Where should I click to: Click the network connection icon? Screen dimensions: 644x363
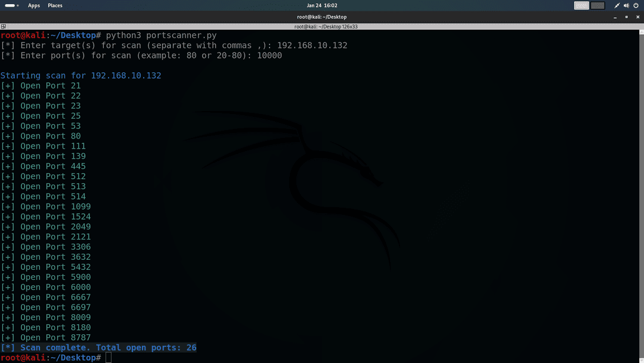click(x=617, y=5)
